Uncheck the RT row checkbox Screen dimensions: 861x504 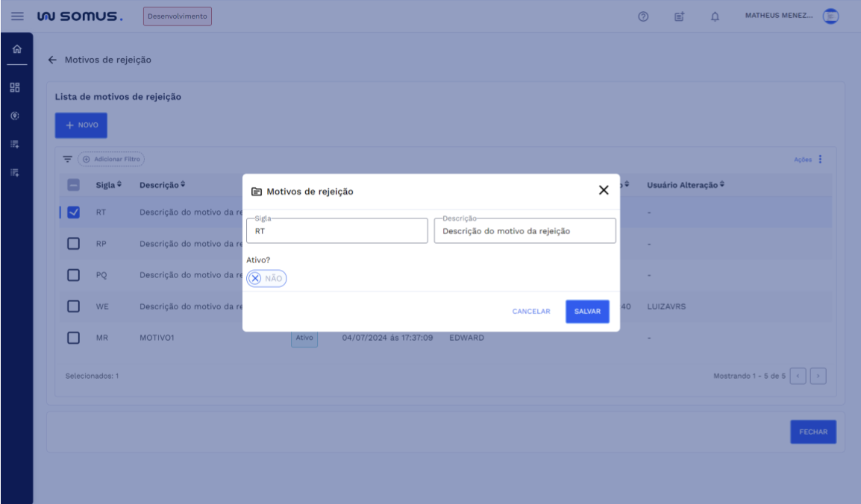point(73,212)
